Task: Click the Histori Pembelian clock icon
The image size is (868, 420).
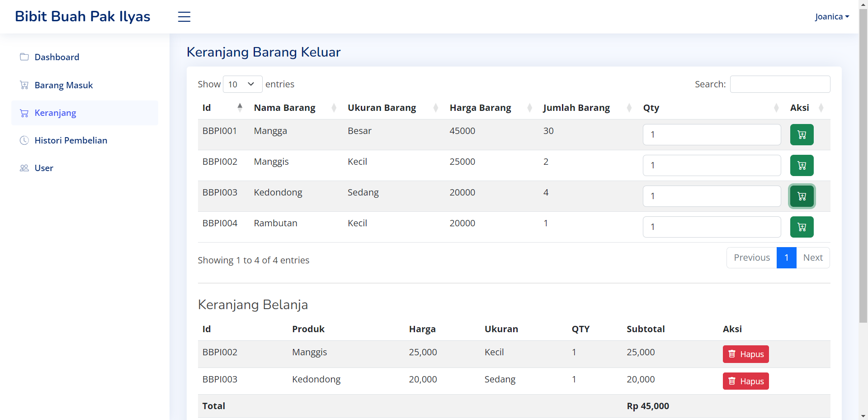Action: tap(24, 140)
